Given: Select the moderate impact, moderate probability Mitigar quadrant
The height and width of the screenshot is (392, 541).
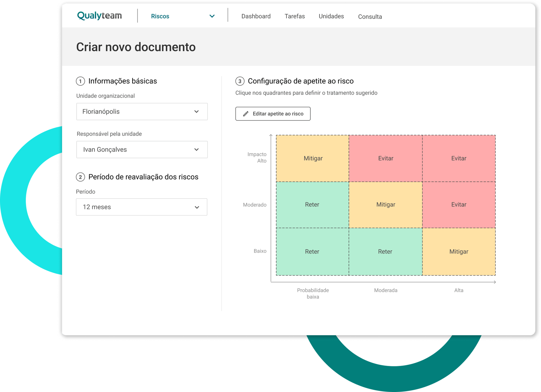Looking at the screenshot, I should pyautogui.click(x=386, y=205).
